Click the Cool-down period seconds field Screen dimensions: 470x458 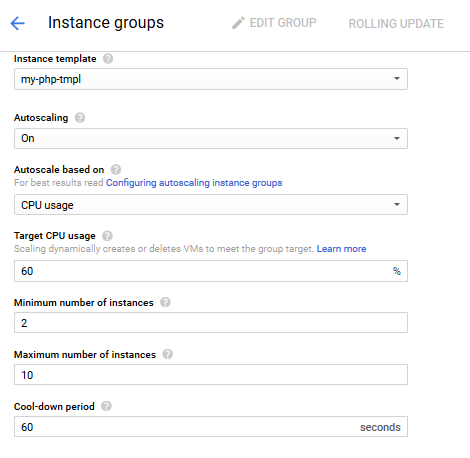pos(211,427)
